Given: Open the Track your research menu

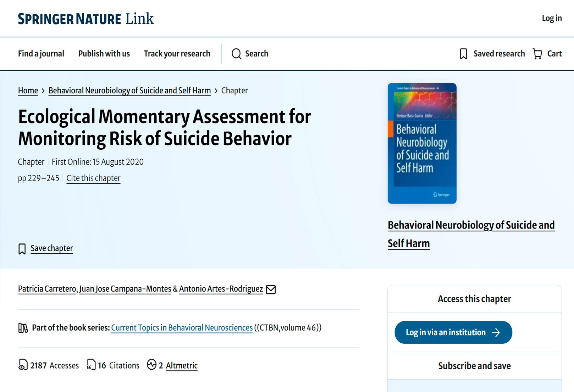Looking at the screenshot, I should (177, 54).
